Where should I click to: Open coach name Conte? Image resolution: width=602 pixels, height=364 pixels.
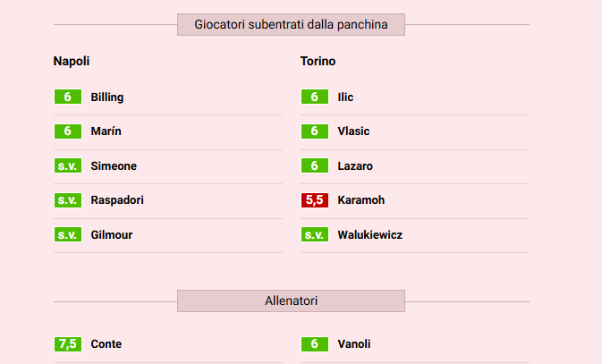(x=106, y=344)
